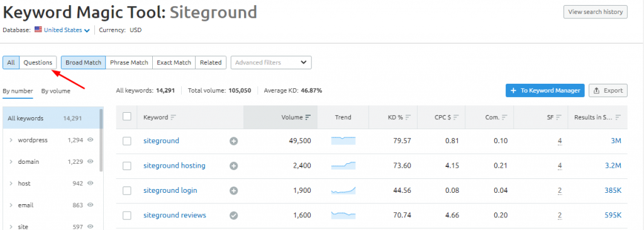Screen dimensions: 644x230
Task: Switch to By number grouping
Action: point(18,91)
